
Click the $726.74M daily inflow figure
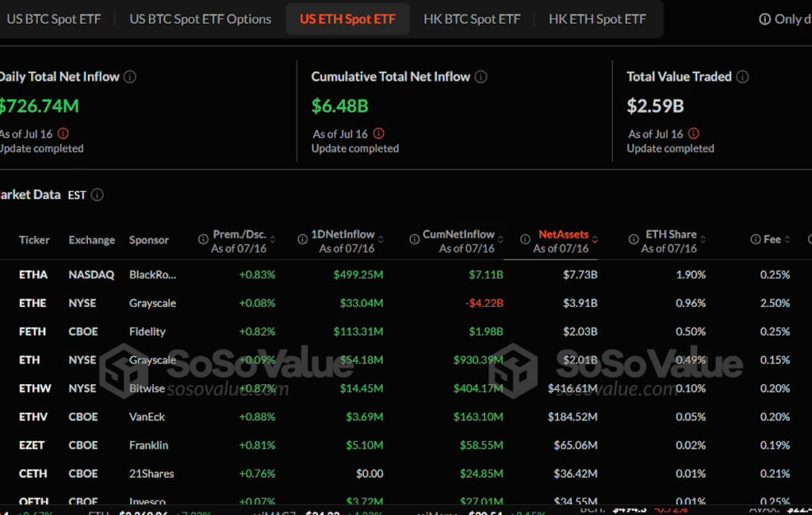tap(40, 106)
